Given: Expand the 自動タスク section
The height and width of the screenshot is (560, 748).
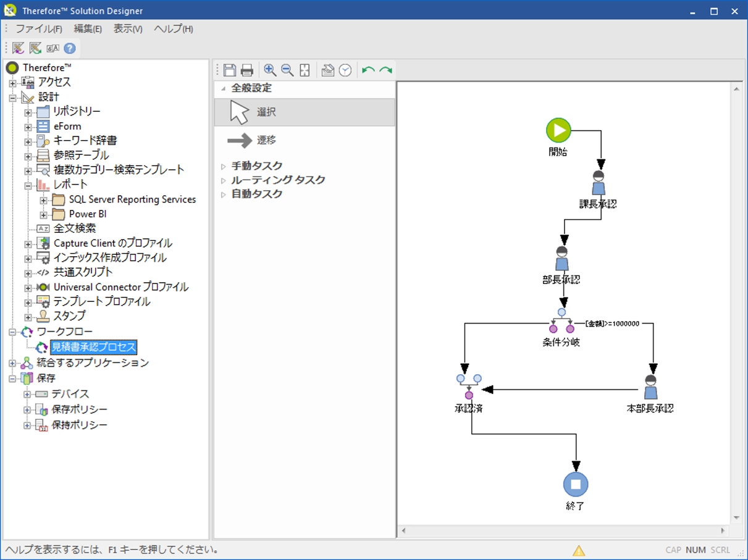Looking at the screenshot, I should [224, 194].
